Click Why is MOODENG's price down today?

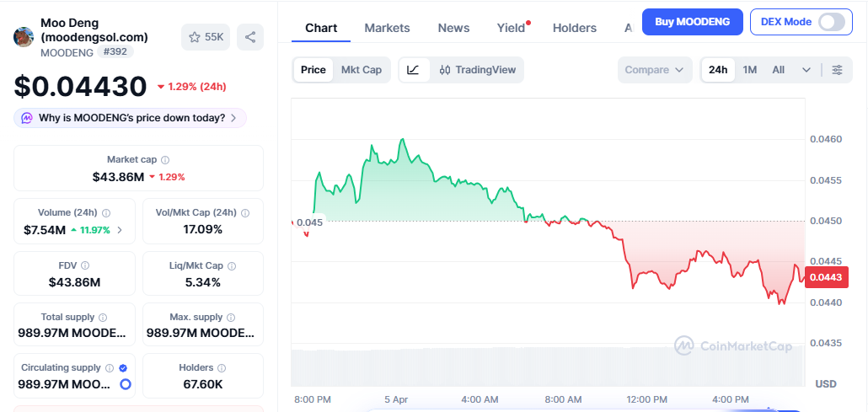(x=131, y=118)
